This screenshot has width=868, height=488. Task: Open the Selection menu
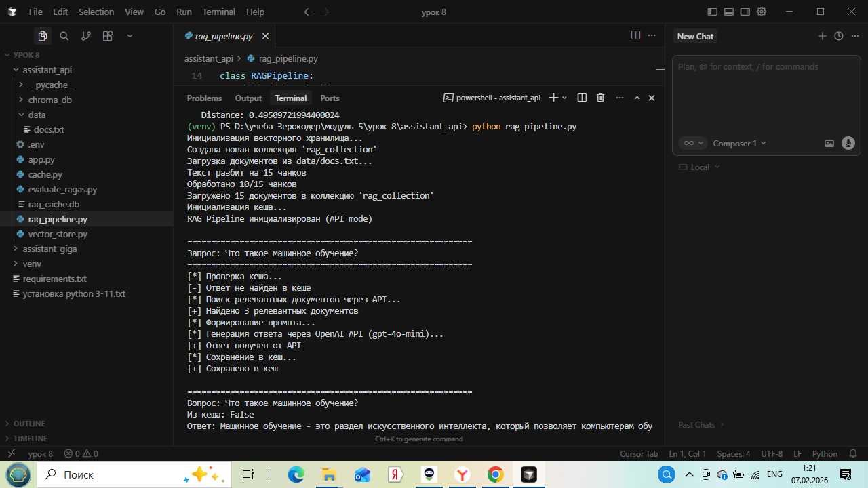click(96, 12)
